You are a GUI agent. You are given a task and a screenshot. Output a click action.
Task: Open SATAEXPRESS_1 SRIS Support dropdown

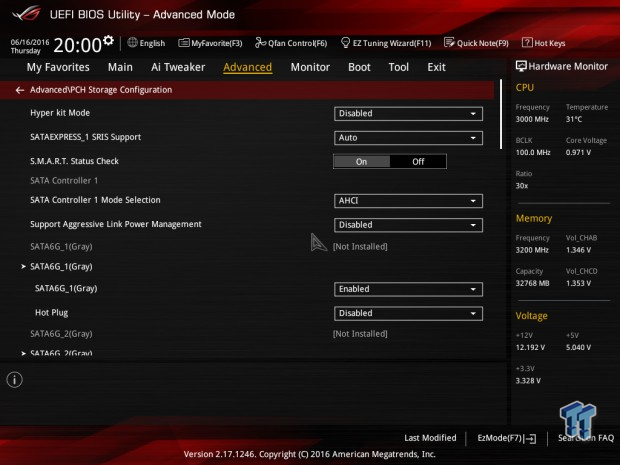[408, 138]
